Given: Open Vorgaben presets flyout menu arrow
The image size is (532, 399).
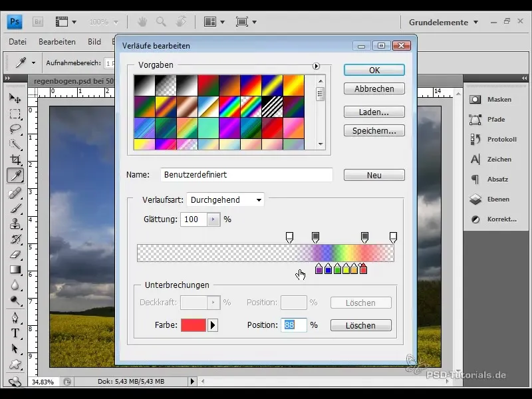Looking at the screenshot, I should 316,66.
